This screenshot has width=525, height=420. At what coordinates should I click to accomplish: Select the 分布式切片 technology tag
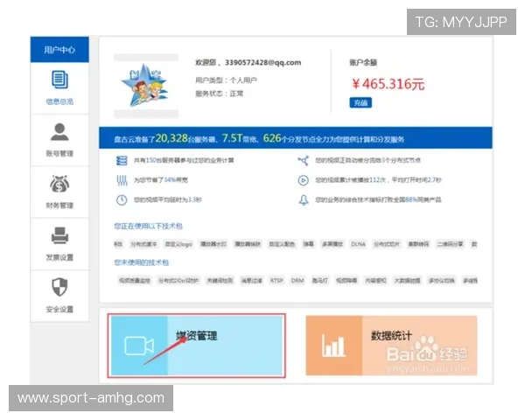tap(387, 244)
